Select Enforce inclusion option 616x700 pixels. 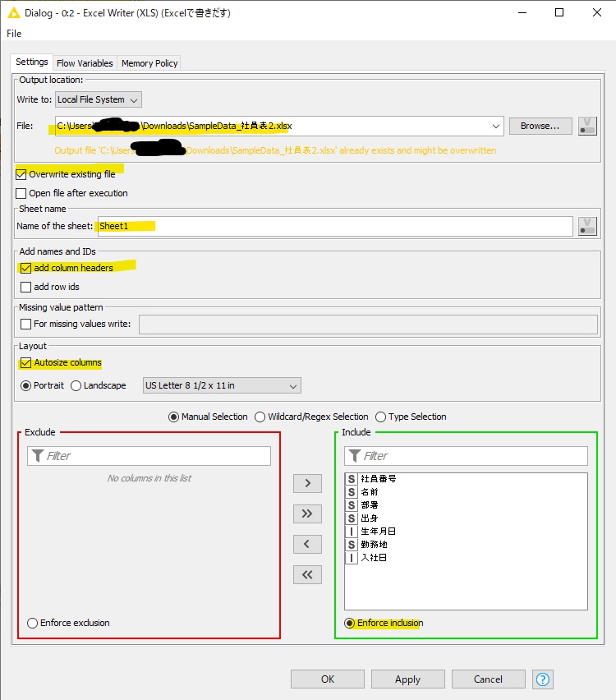(x=350, y=624)
